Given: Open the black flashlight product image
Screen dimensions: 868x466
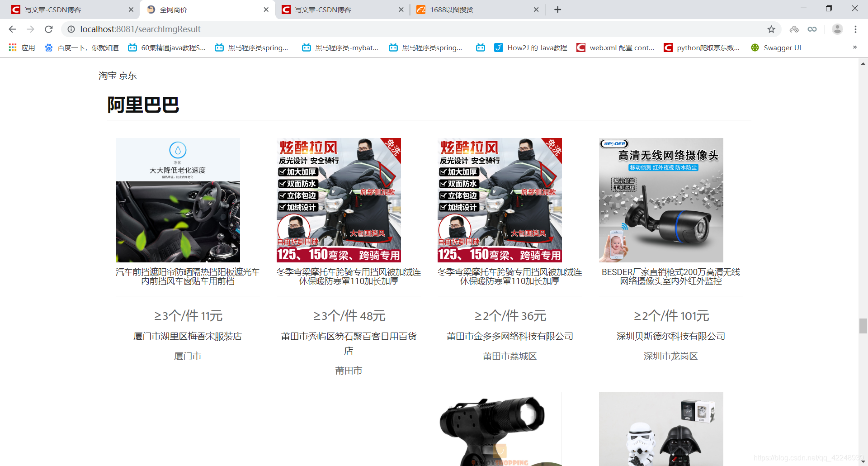Looking at the screenshot, I should (500, 429).
